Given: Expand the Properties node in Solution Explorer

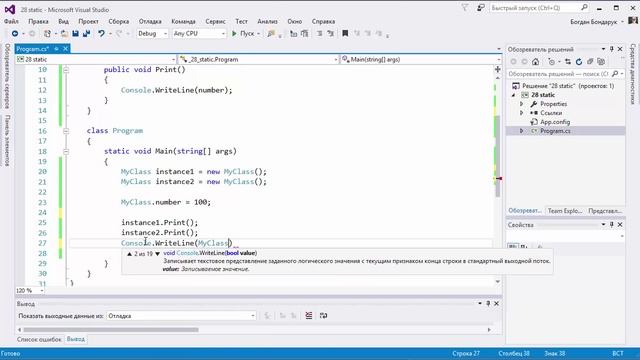Looking at the screenshot, I should (x=521, y=104).
